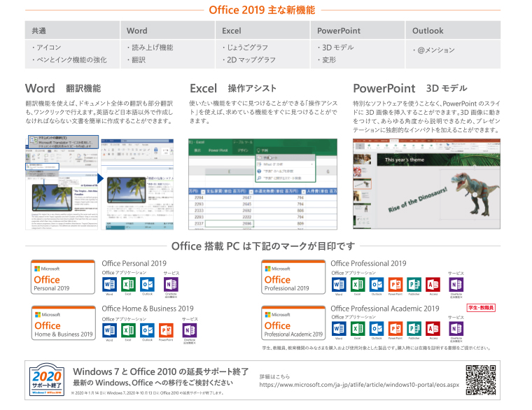
Task: Click the Office Professional Academic 2019 title text
Action: 385,309
